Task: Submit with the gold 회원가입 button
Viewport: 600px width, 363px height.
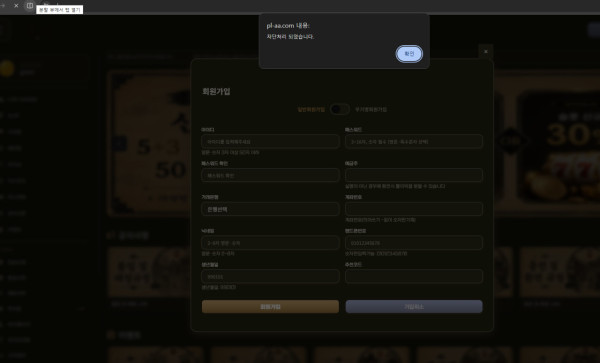Action: tap(270, 306)
